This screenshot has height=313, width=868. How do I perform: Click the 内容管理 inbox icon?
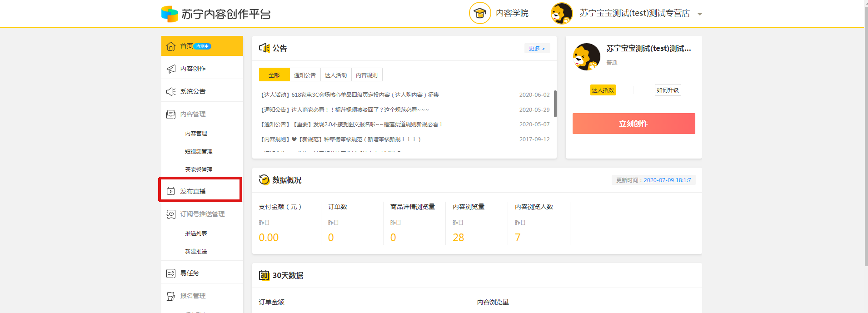pyautogui.click(x=171, y=114)
